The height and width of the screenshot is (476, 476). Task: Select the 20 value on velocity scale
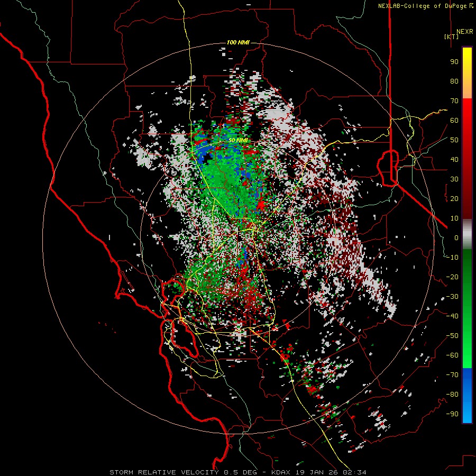[454, 199]
